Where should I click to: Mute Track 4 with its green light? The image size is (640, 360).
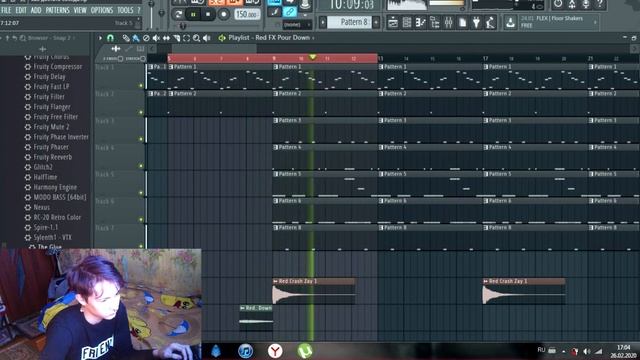[141, 166]
